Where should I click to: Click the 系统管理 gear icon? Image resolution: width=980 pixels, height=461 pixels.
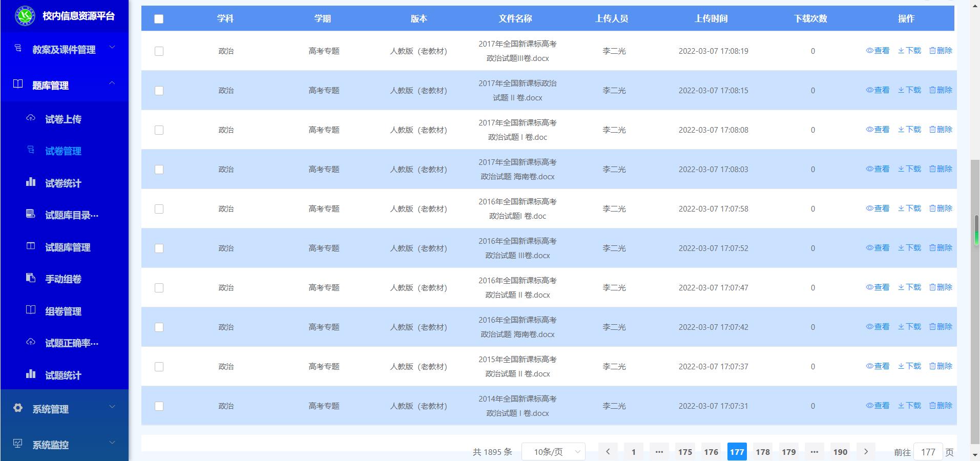point(18,408)
